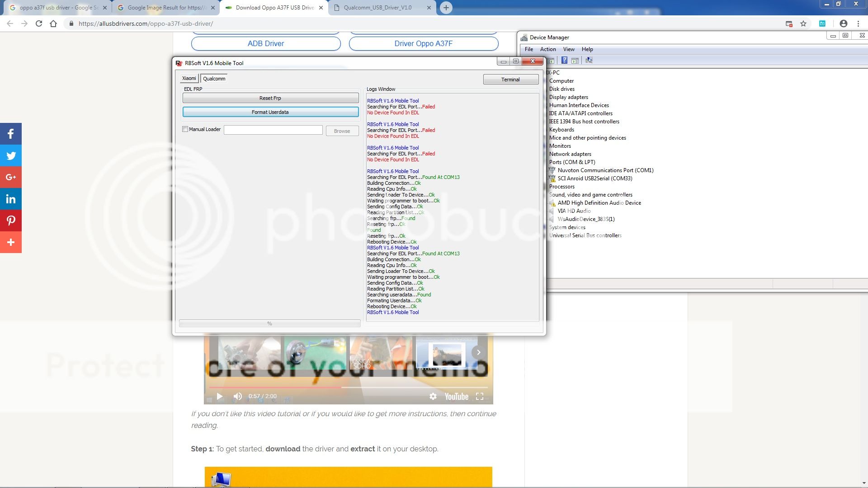Click the Pinterest share icon
The height and width of the screenshot is (488, 868).
pyautogui.click(x=11, y=221)
